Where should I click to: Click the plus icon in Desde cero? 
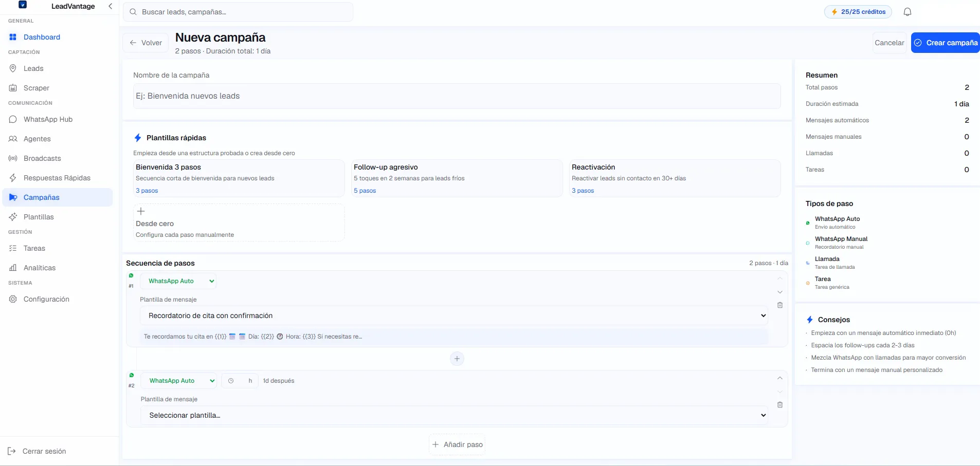click(x=141, y=211)
